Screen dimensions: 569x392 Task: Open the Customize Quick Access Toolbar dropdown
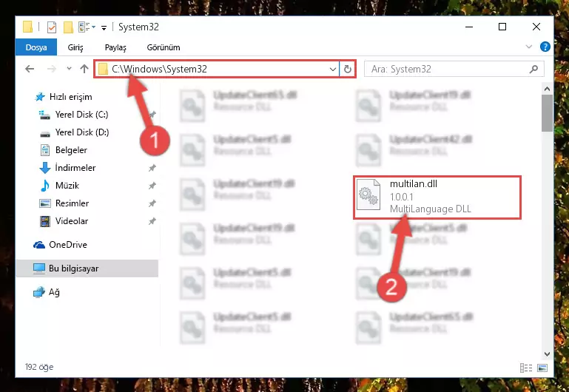104,27
